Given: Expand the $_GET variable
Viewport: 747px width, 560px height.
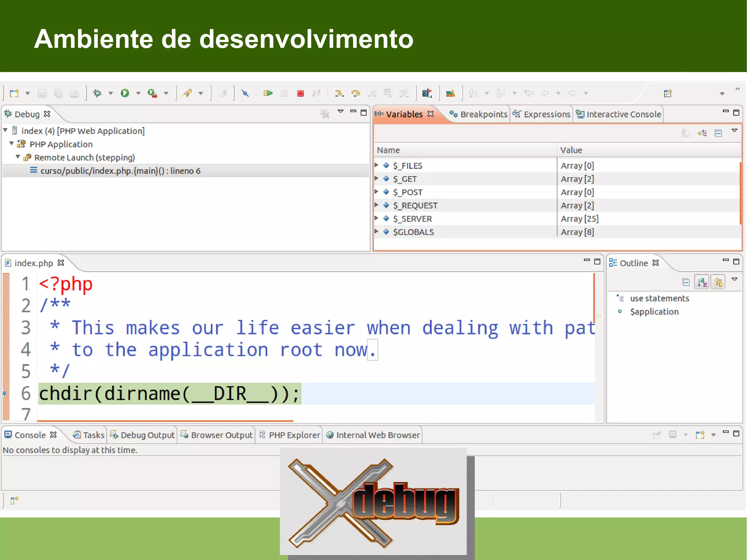Looking at the screenshot, I should (x=376, y=178).
